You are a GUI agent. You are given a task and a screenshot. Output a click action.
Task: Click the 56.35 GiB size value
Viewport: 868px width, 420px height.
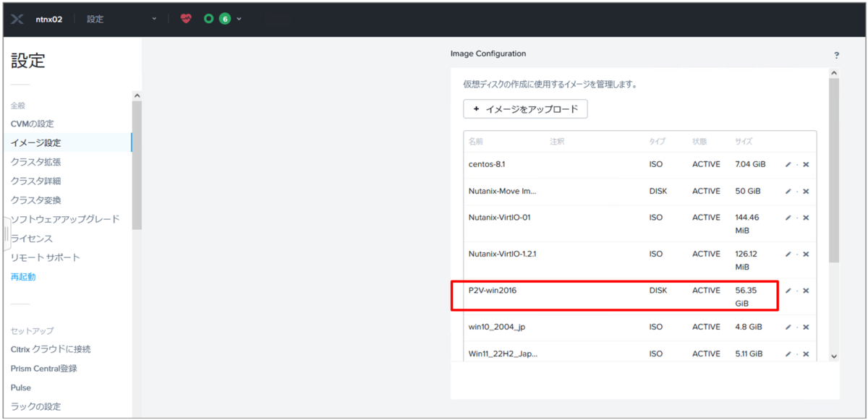(744, 297)
